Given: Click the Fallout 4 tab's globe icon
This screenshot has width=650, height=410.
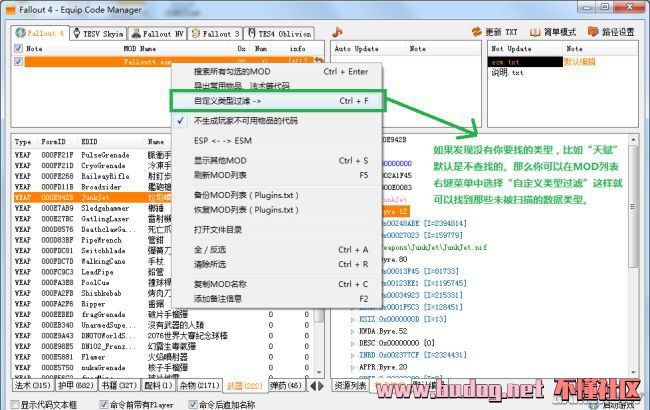Looking at the screenshot, I should pos(20,33).
